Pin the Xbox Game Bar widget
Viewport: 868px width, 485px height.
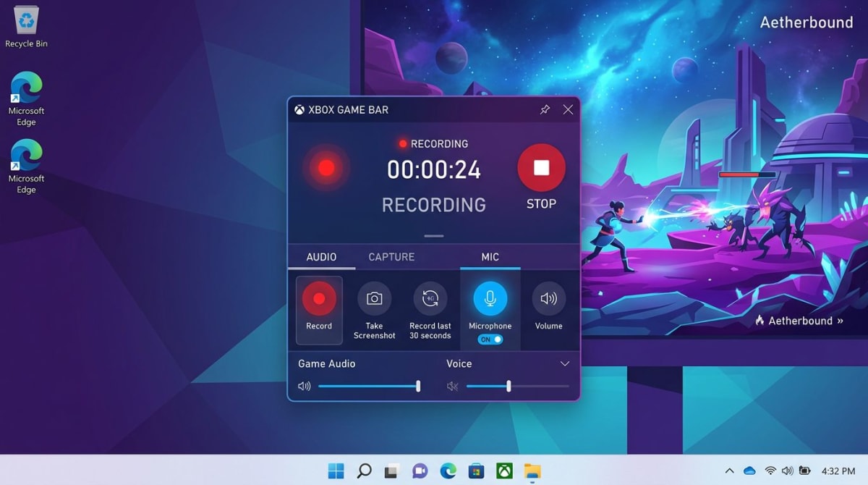click(545, 109)
